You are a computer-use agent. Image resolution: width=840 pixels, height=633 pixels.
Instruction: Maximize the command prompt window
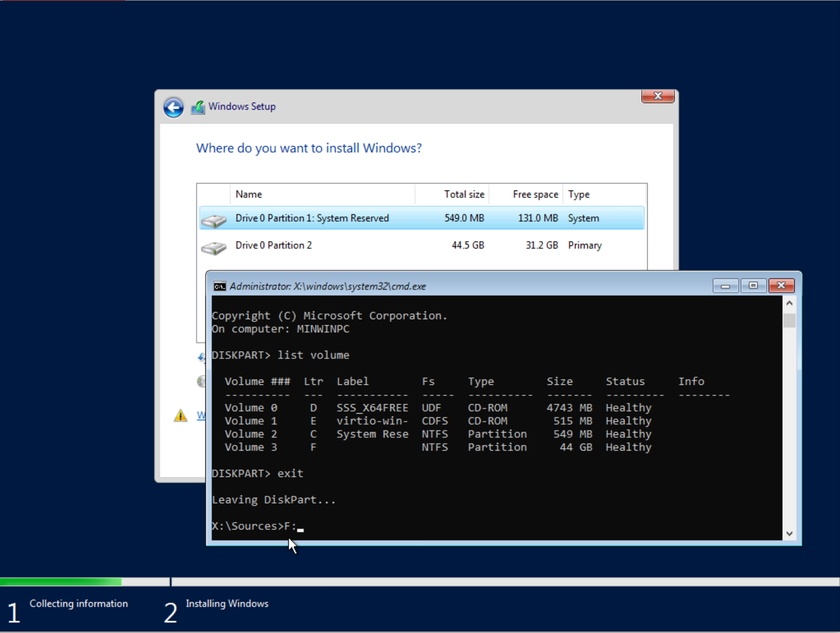[x=753, y=286]
